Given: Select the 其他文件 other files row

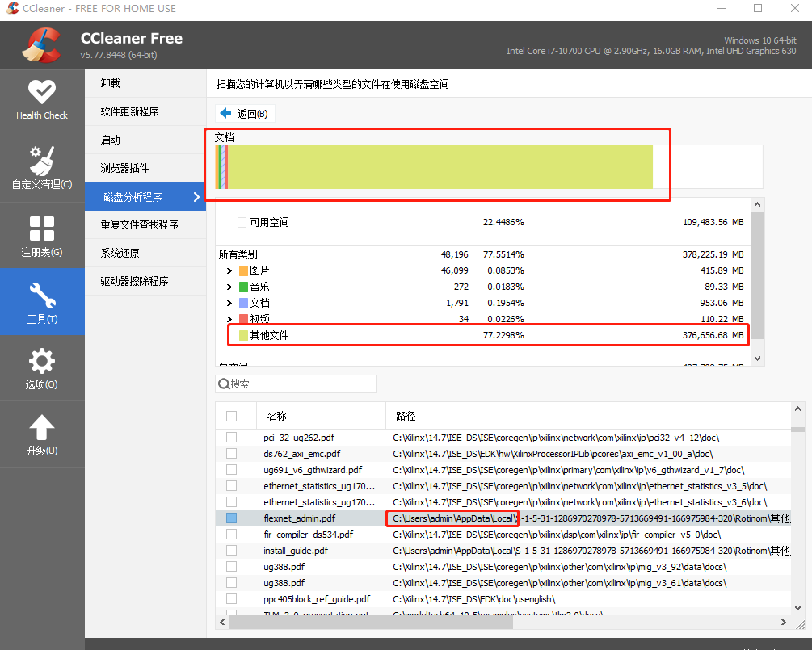Looking at the screenshot, I should pos(483,335).
